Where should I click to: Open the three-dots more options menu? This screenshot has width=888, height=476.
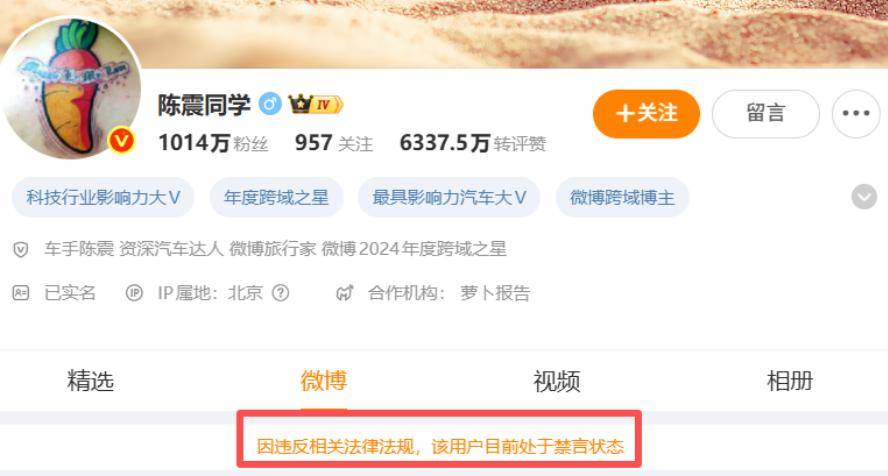click(856, 113)
